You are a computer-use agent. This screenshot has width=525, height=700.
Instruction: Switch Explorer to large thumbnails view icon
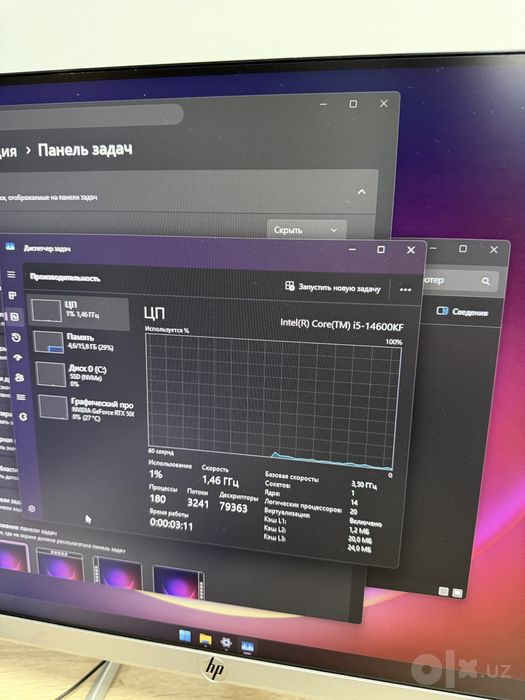coord(457,592)
